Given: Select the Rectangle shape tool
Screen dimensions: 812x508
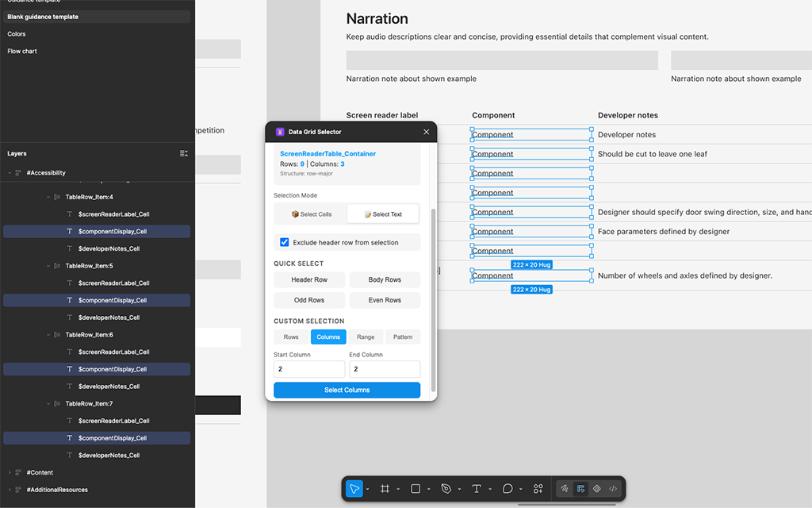Looking at the screenshot, I should [x=416, y=489].
